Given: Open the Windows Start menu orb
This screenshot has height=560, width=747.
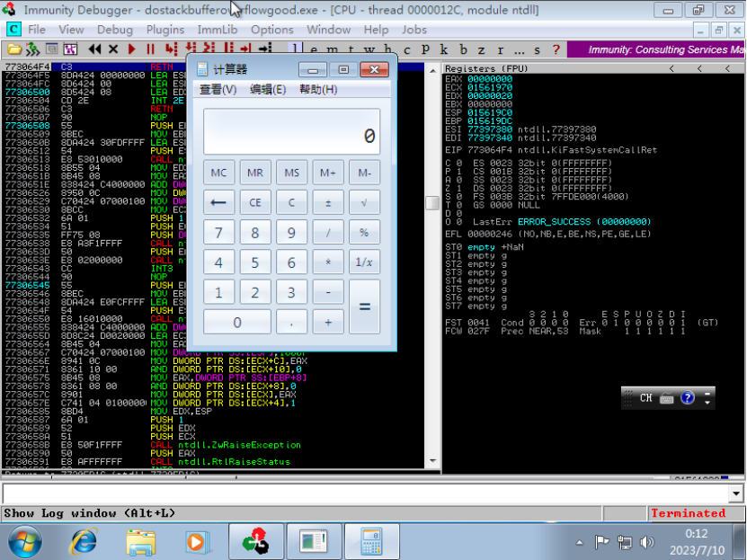Looking at the screenshot, I should tap(24, 542).
